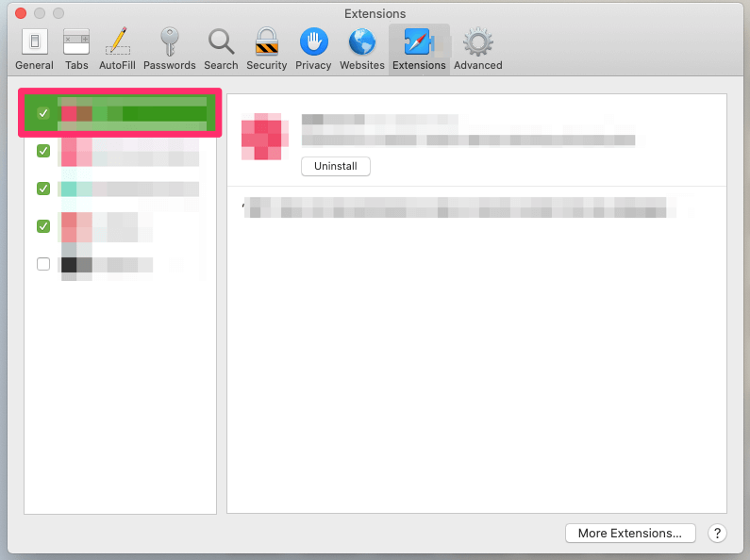Switch to the Tabs preferences pane
750x560 pixels.
pos(76,48)
